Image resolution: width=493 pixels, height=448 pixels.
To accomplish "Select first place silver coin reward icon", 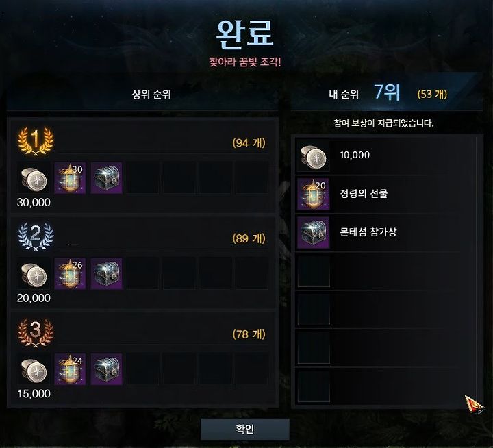I will click(x=34, y=178).
